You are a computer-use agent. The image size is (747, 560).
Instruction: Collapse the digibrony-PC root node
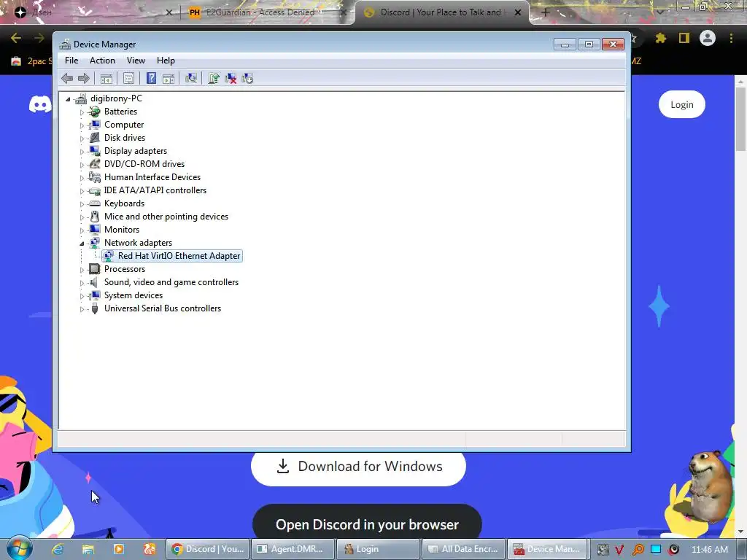[68, 99]
